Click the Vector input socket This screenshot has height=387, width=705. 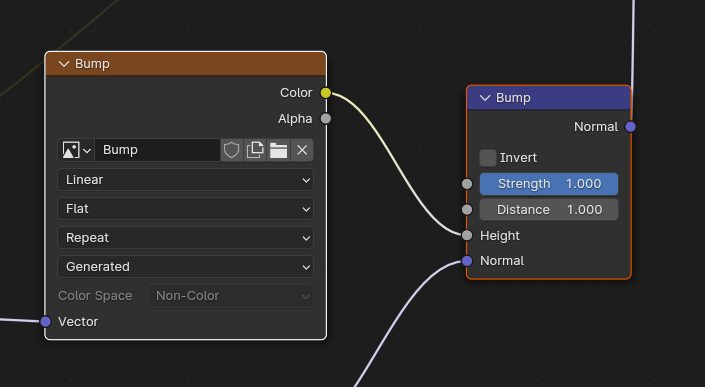click(45, 321)
